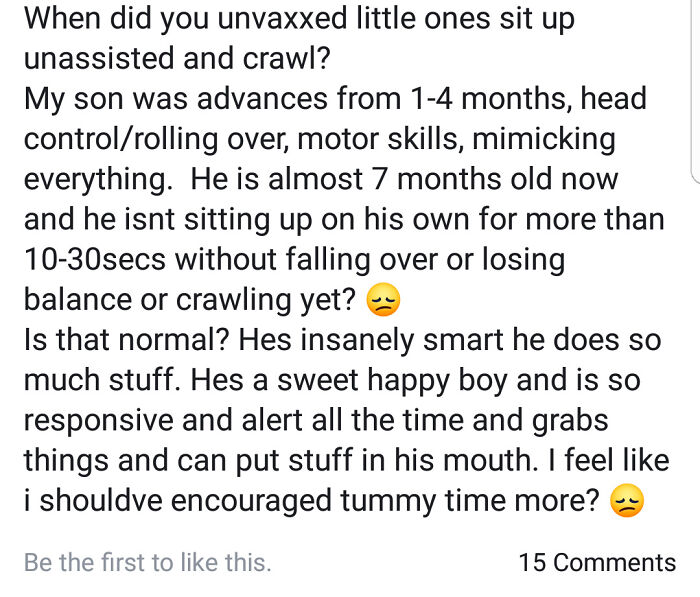The height and width of the screenshot is (597, 700).
Task: Click "Be the first to like this."
Action: (x=147, y=562)
